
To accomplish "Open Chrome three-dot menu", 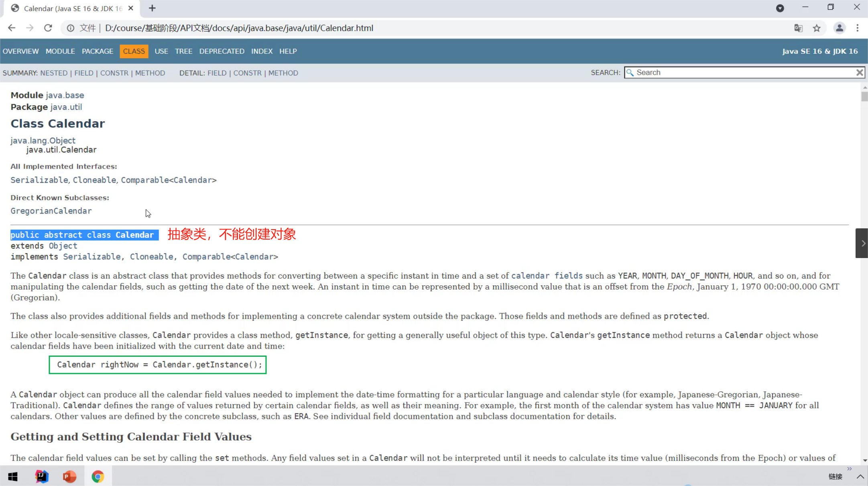I will 858,28.
